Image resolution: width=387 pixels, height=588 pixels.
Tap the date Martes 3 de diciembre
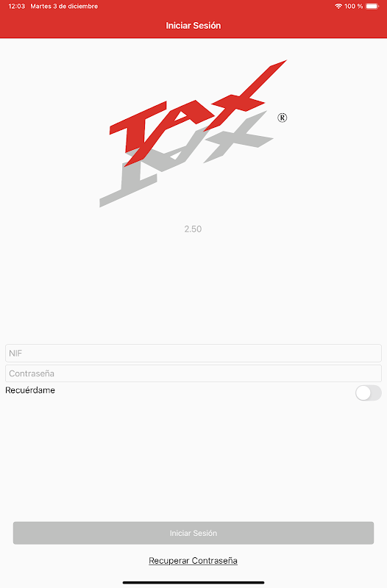point(64,7)
